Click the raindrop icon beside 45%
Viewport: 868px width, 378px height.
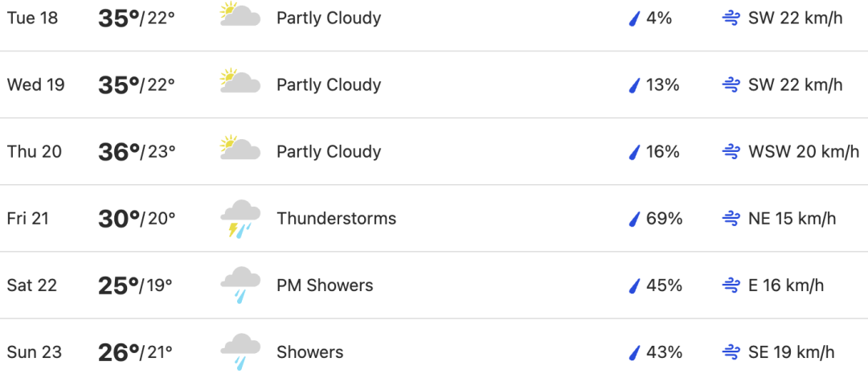[634, 286]
